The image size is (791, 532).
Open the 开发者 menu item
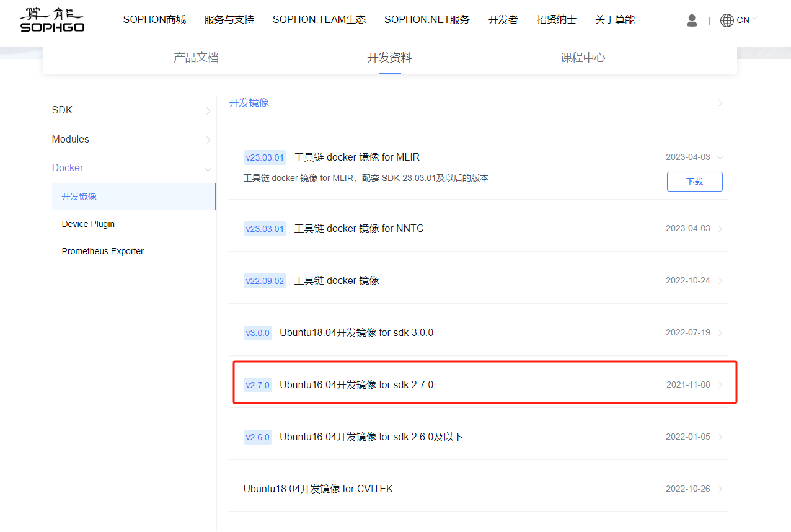click(503, 20)
